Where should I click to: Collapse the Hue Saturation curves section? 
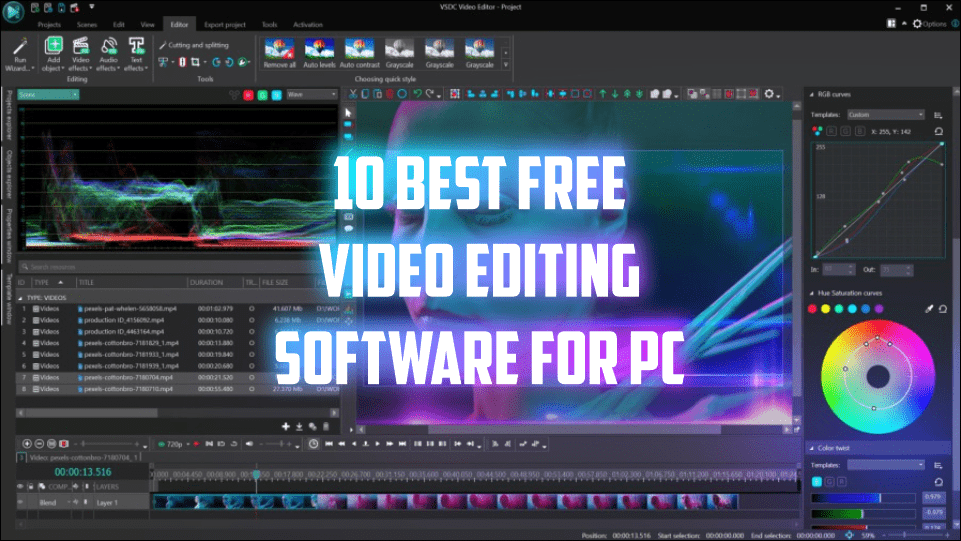click(x=812, y=293)
